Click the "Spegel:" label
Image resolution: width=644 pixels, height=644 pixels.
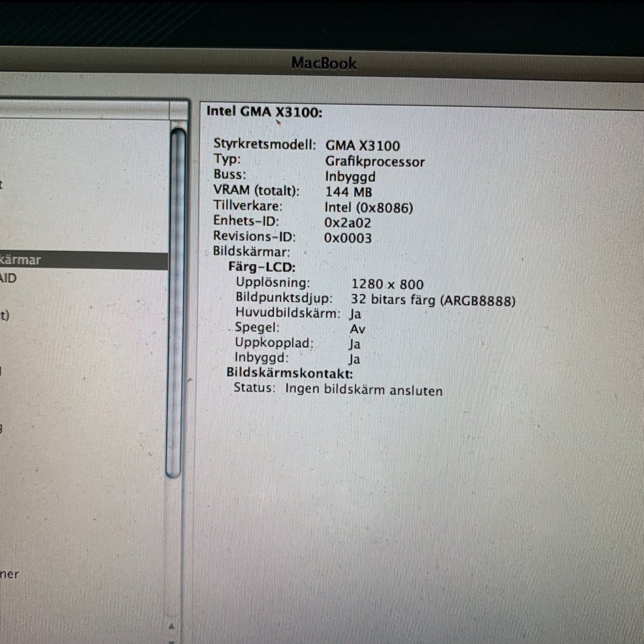[257, 328]
